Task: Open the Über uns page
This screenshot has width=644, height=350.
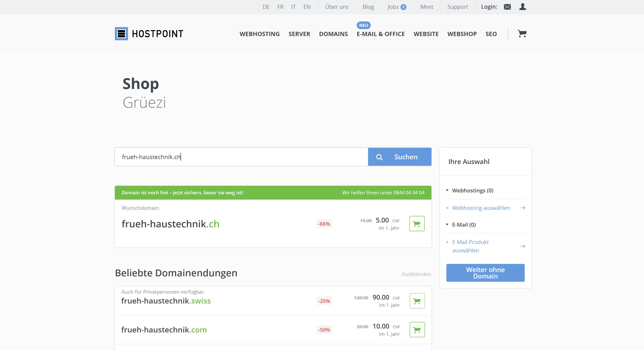Action: pyautogui.click(x=336, y=7)
